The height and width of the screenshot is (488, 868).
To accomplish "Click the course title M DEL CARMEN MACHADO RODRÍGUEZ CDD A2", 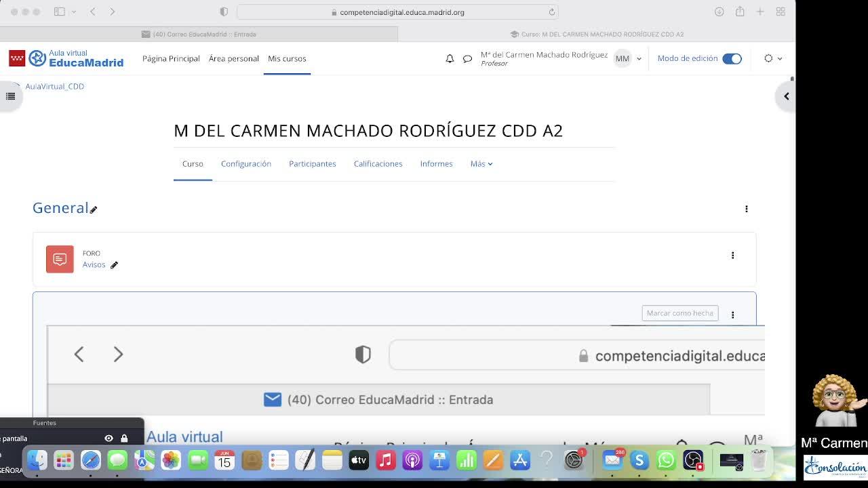I will 368,131.
